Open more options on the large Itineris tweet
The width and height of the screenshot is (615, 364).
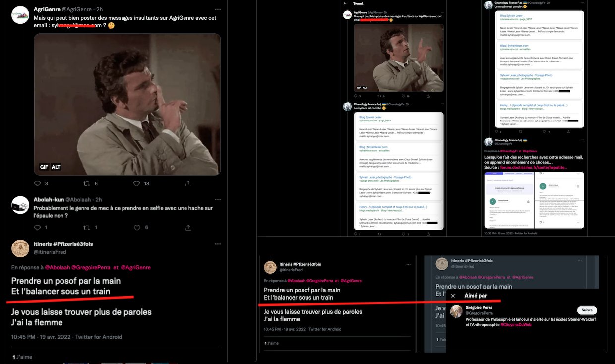click(218, 244)
